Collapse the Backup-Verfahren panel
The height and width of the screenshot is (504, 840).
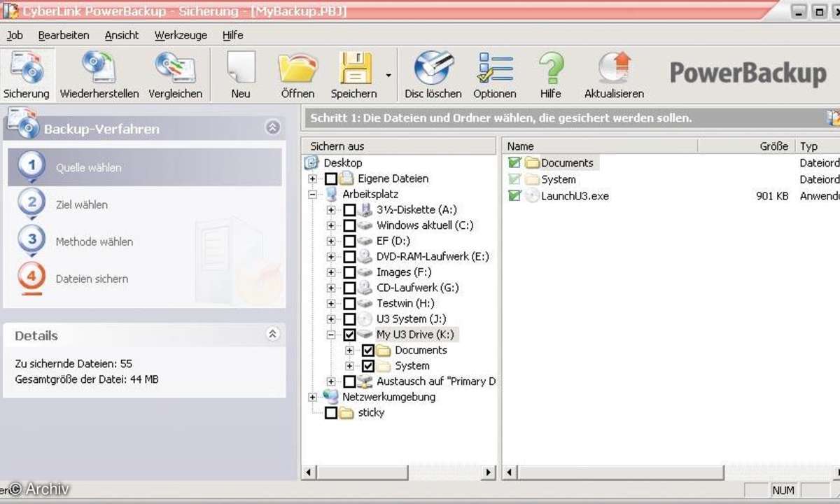pyautogui.click(x=273, y=127)
